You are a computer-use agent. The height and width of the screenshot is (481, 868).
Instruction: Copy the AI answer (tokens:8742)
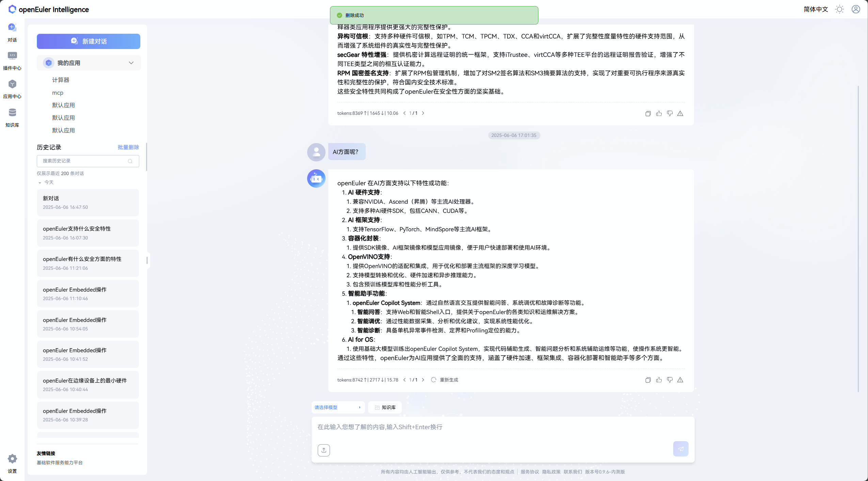coord(648,380)
